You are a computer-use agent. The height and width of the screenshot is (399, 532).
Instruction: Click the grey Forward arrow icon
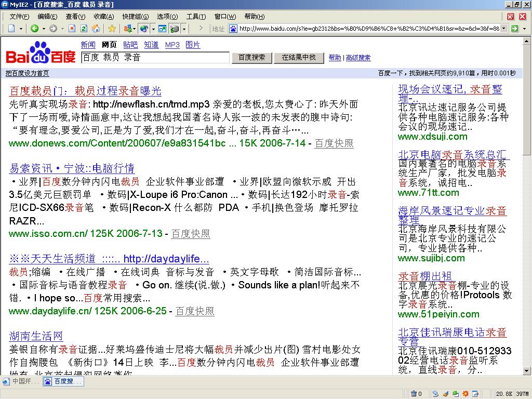click(53, 29)
